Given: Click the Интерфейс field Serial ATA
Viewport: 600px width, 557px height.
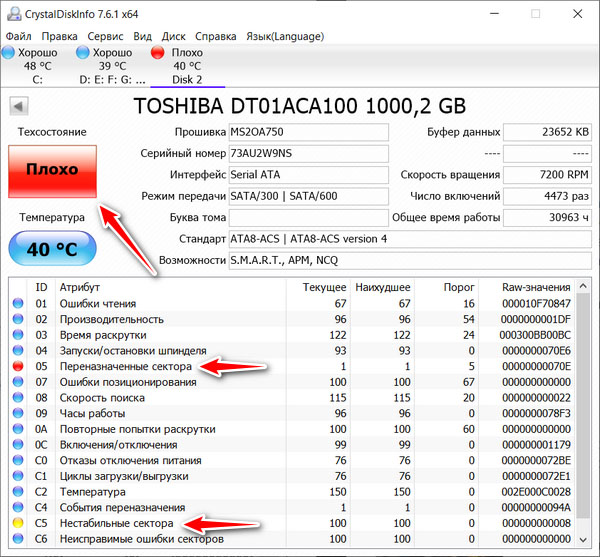Looking at the screenshot, I should click(308, 175).
